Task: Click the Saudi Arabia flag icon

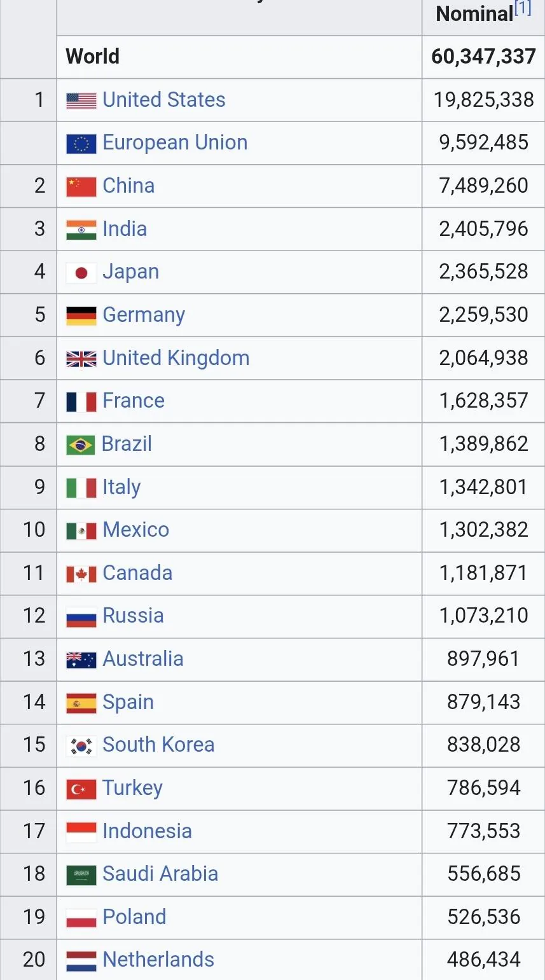Action: coord(81,874)
